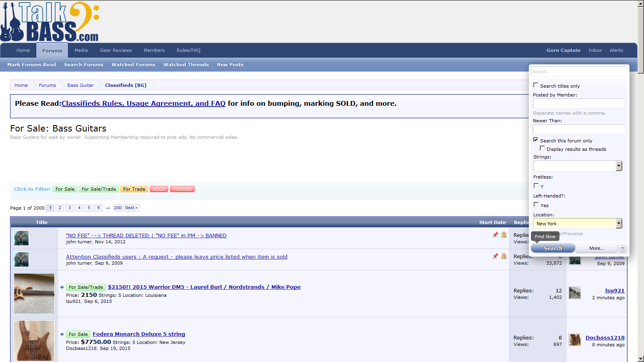This screenshot has height=362, width=644.
Task: Sort threads by the Title column header
Action: [41, 222]
